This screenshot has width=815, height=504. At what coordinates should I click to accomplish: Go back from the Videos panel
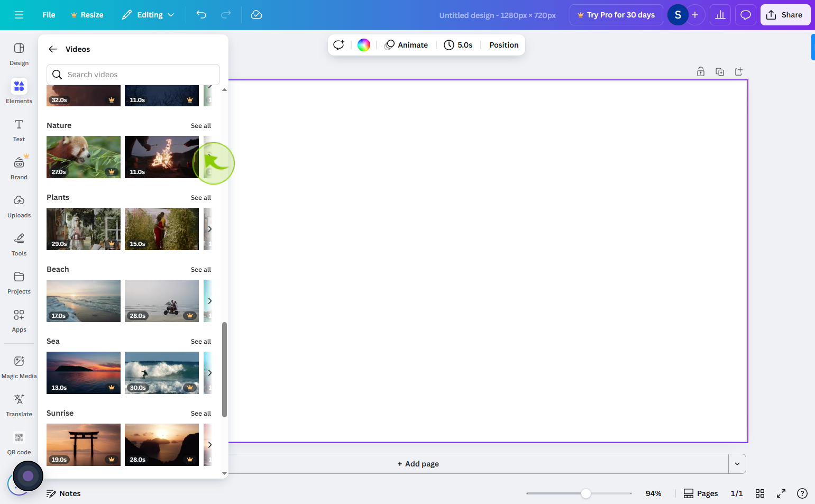tap(53, 49)
